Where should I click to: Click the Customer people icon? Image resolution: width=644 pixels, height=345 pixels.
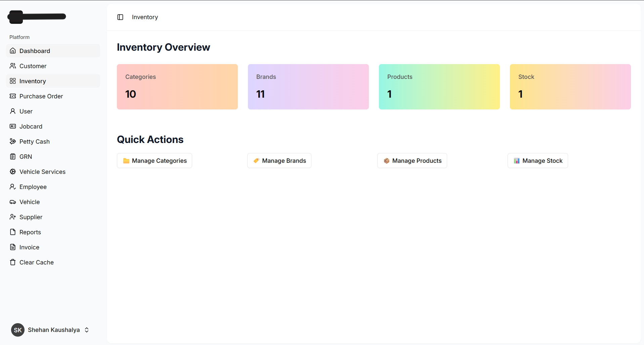13,66
